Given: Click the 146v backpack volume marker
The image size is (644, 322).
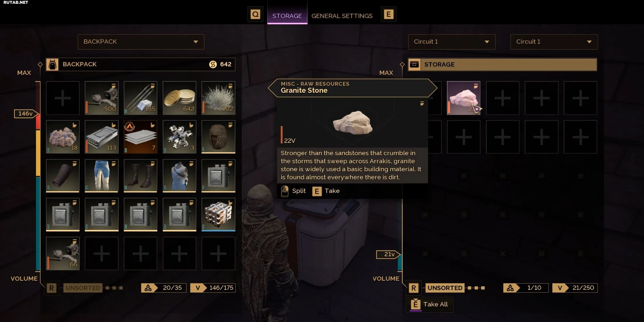Looking at the screenshot, I should pyautogui.click(x=26, y=114).
